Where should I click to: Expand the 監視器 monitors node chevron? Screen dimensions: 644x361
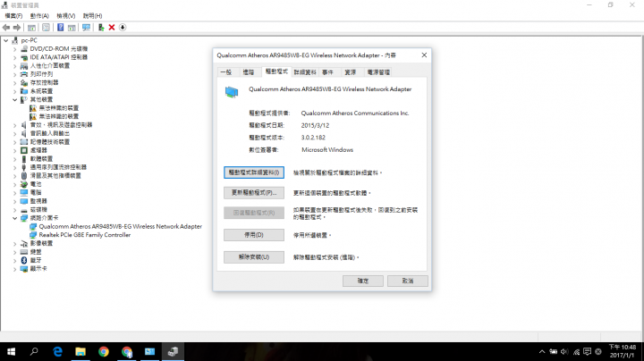click(15, 201)
